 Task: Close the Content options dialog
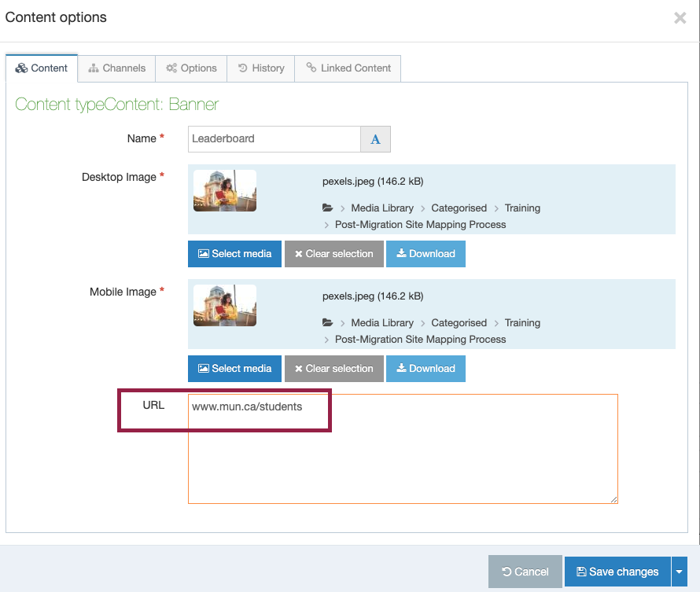click(680, 18)
